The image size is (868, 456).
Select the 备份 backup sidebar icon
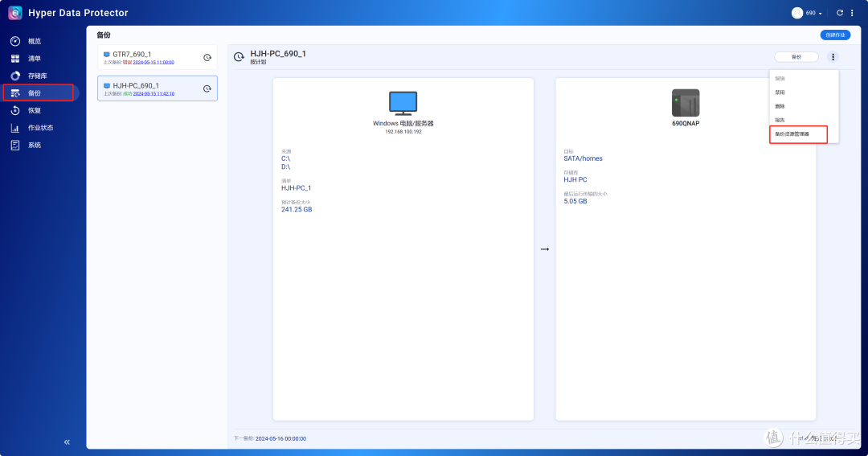pyautogui.click(x=15, y=93)
